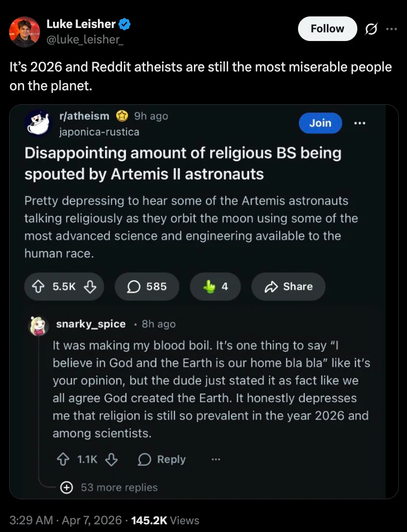Open the r/atheism subreddit link
This screenshot has width=407, height=532.
pos(84,116)
